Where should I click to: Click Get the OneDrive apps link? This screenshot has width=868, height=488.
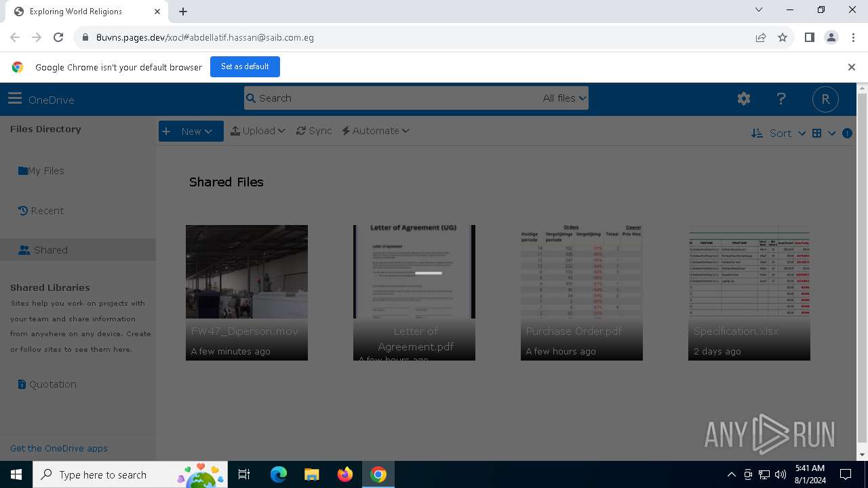coord(59,448)
